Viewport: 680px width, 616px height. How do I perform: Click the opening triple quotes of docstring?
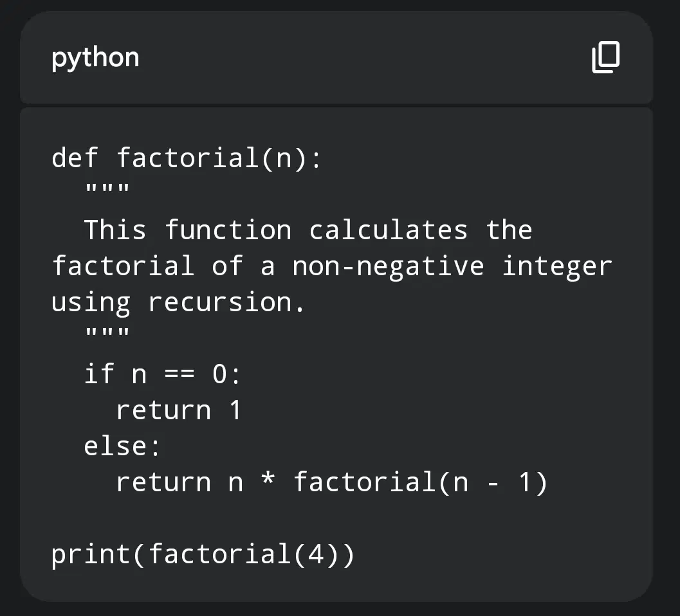click(107, 190)
